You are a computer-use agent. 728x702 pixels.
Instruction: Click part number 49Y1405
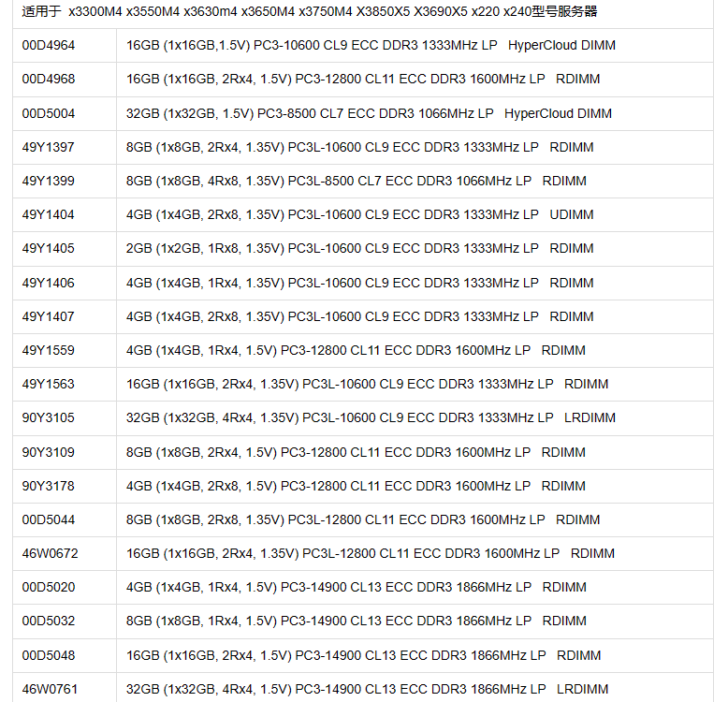pyautogui.click(x=48, y=248)
